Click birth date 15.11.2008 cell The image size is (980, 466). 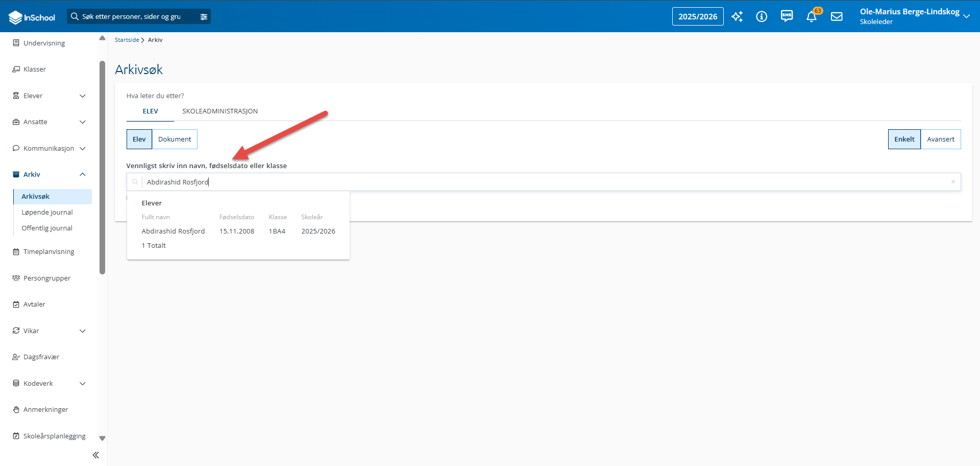[x=237, y=231]
